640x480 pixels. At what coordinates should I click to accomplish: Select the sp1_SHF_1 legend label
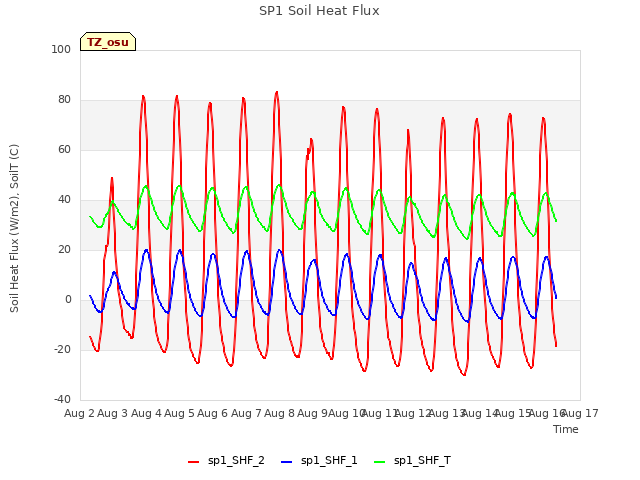coord(329,460)
